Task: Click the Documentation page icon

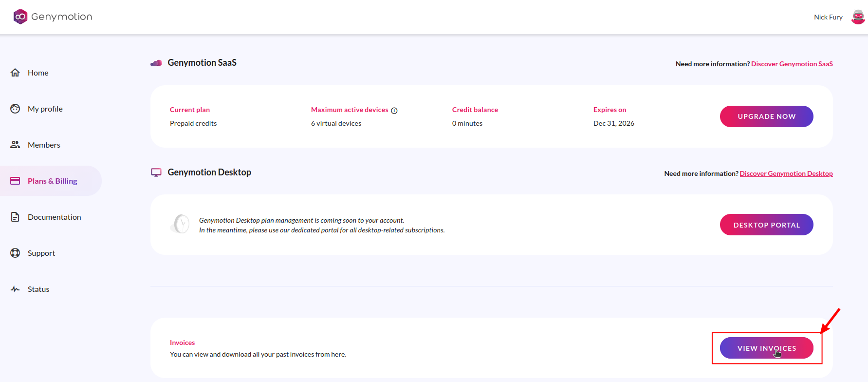Action: [15, 217]
